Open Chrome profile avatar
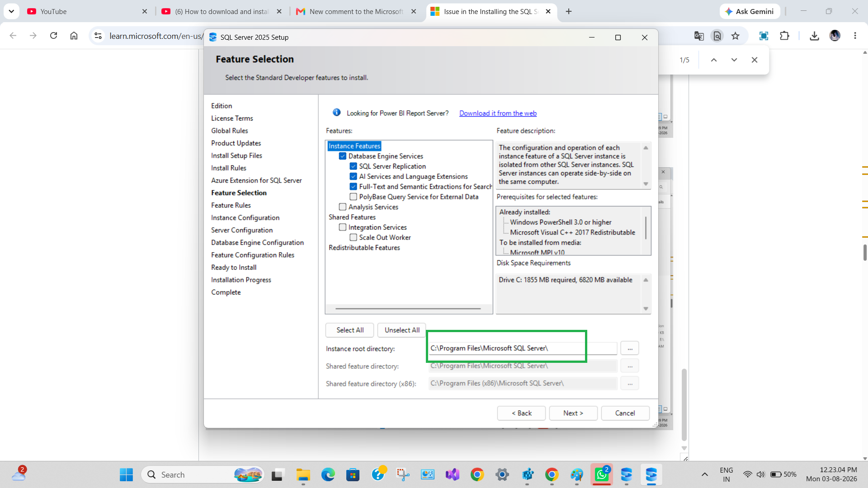Image resolution: width=868 pixels, height=488 pixels. [835, 36]
